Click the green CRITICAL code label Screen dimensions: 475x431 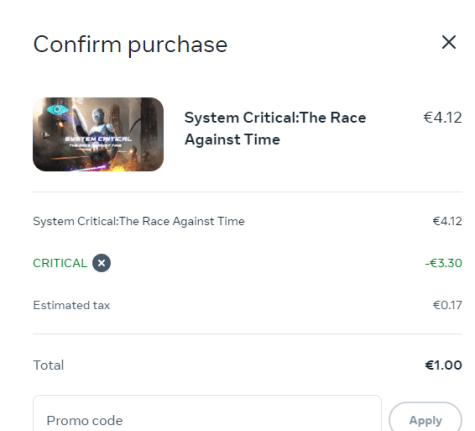[x=60, y=263]
